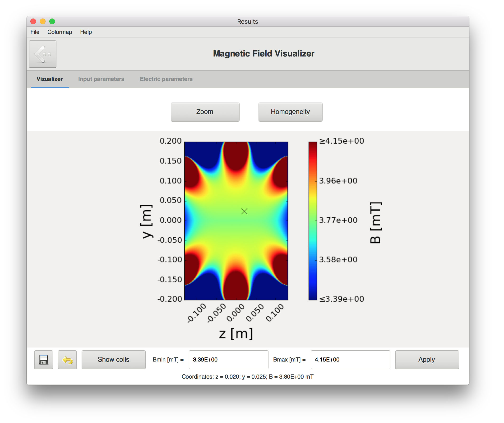Click the floppy disk save icon
This screenshot has height=423, width=504.
pos(43,360)
